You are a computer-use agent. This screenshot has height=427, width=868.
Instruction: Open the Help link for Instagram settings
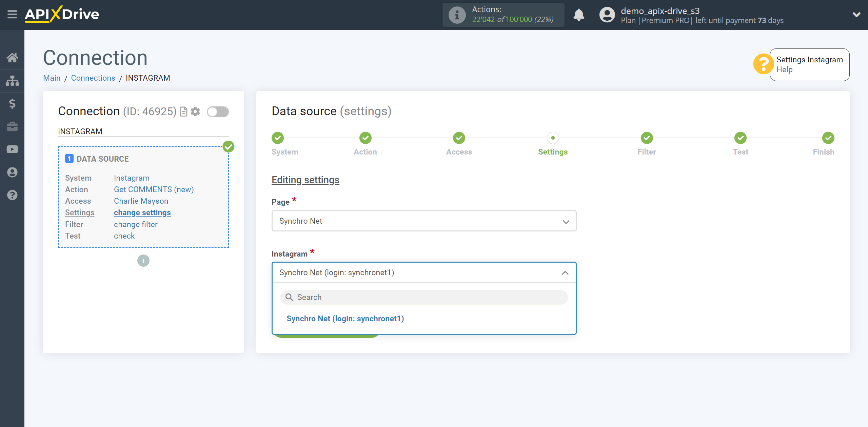point(784,69)
